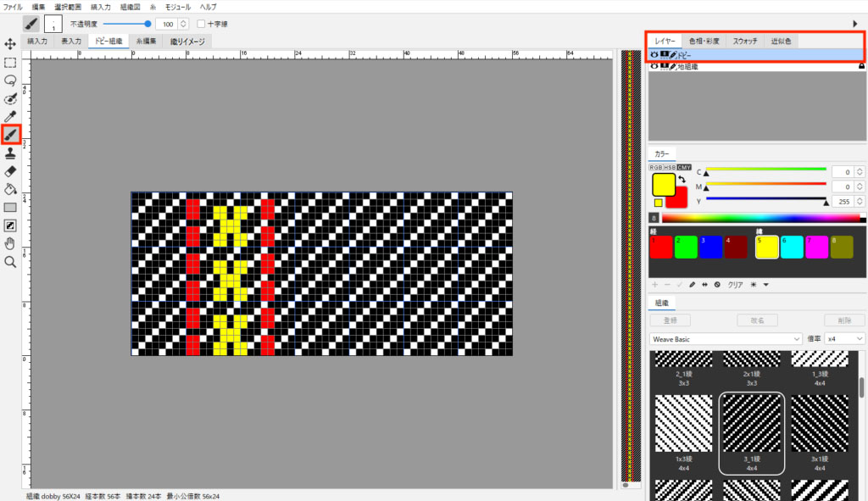Choose the Stamp tool
Screen dimensions: 868x501
tap(10, 153)
